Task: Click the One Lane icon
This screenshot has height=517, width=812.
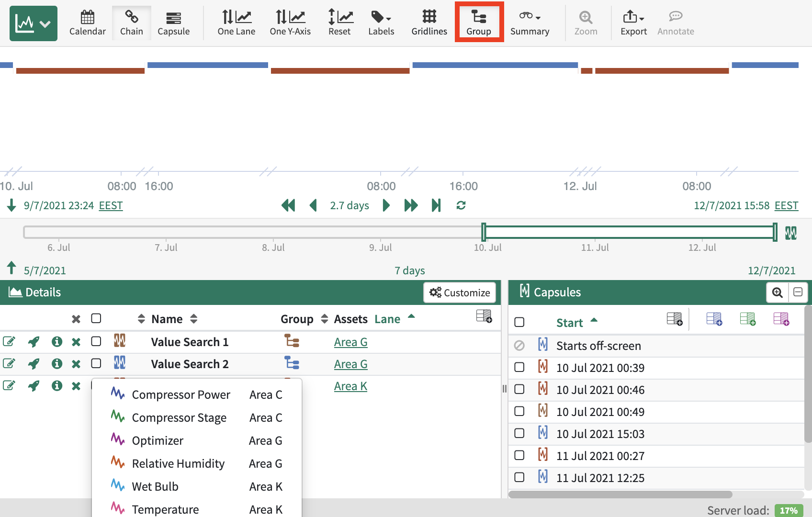Action: (x=236, y=23)
